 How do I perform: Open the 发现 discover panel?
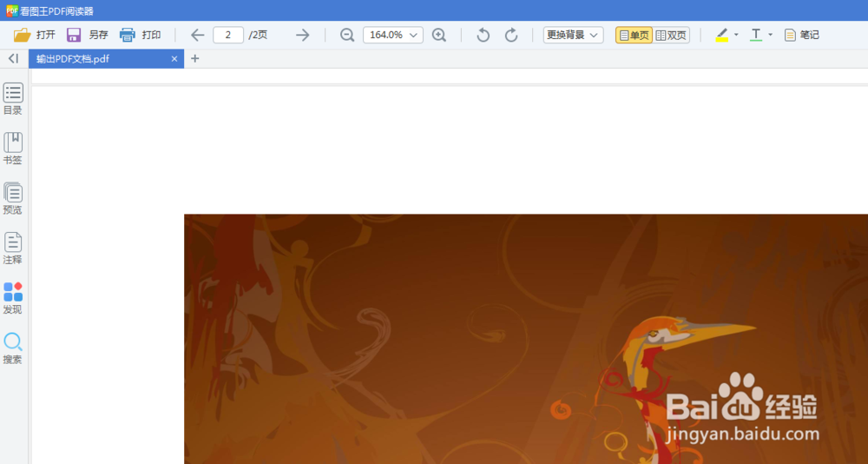pyautogui.click(x=13, y=298)
